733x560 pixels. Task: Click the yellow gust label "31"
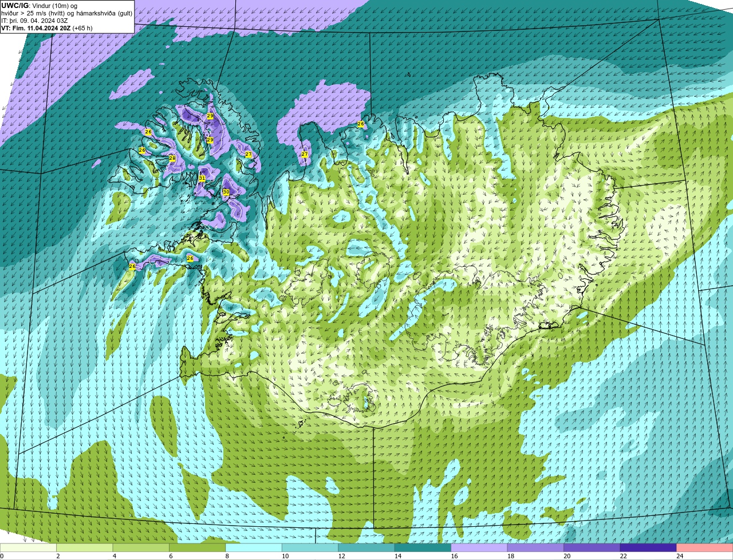[x=202, y=179]
